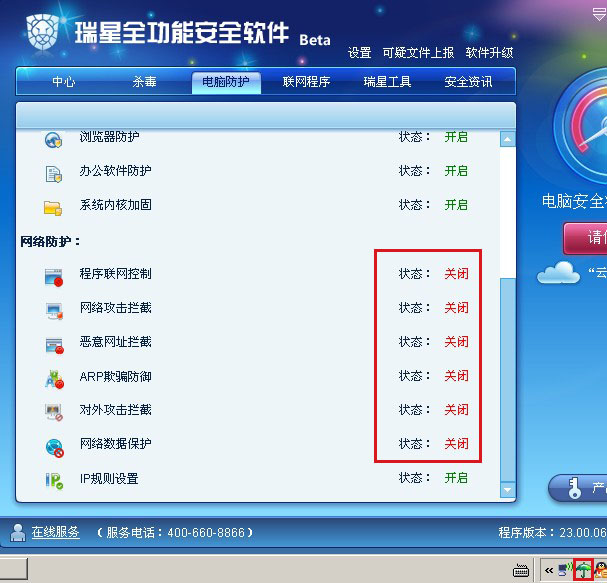Image resolution: width=607 pixels, height=583 pixels.
Task: Click the red 请 button on right
Action: pos(586,238)
